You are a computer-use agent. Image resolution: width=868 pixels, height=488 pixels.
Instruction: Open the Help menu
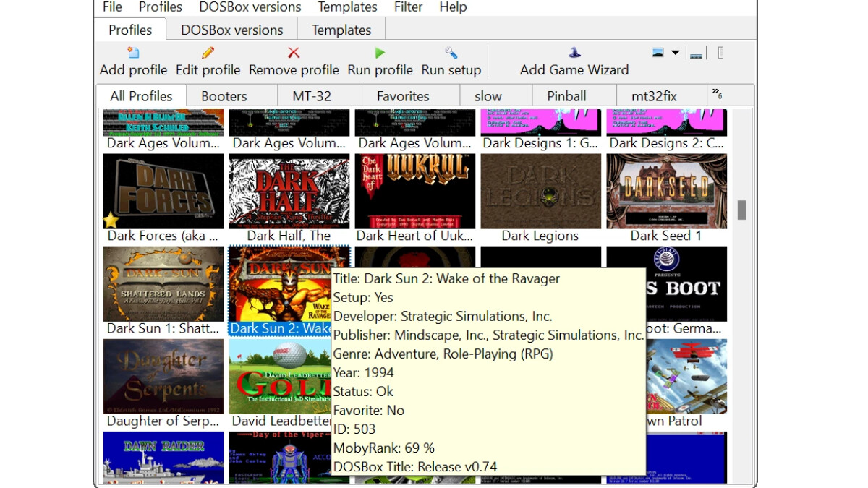[x=453, y=7]
